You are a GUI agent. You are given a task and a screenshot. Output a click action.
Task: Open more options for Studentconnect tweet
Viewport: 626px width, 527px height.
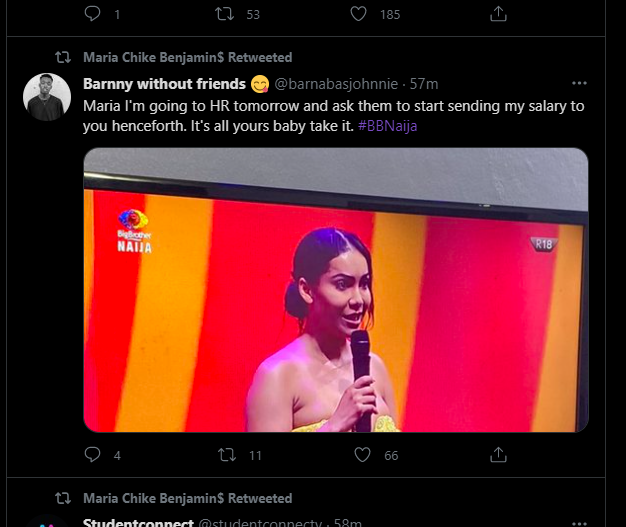click(579, 523)
